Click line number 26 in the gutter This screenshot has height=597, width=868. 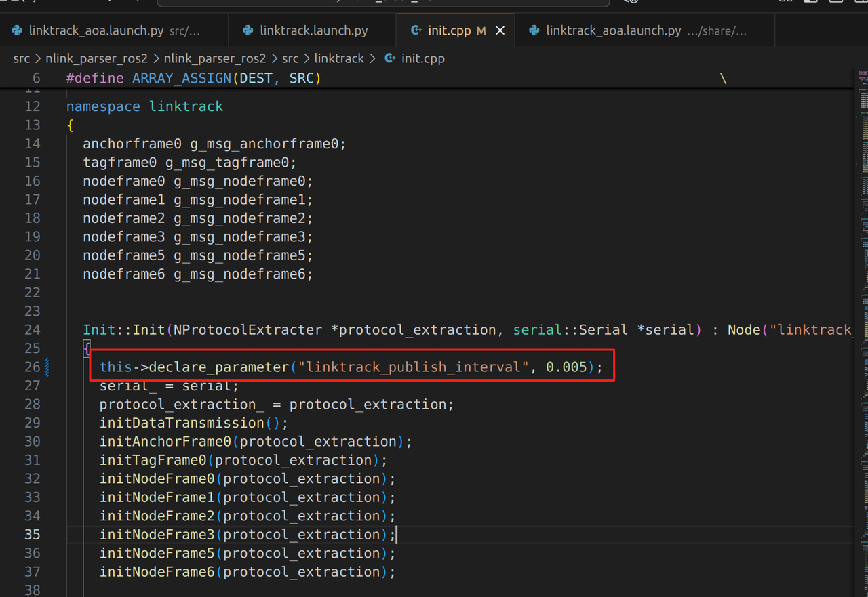tap(32, 367)
